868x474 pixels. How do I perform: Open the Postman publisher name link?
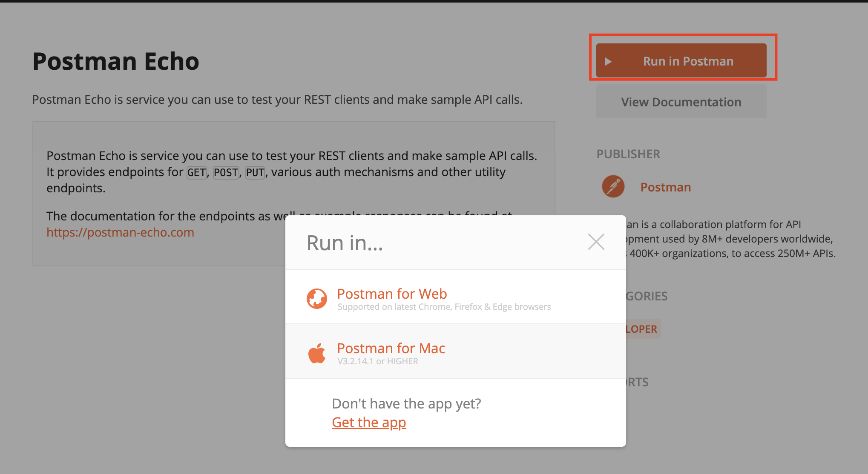click(x=666, y=187)
